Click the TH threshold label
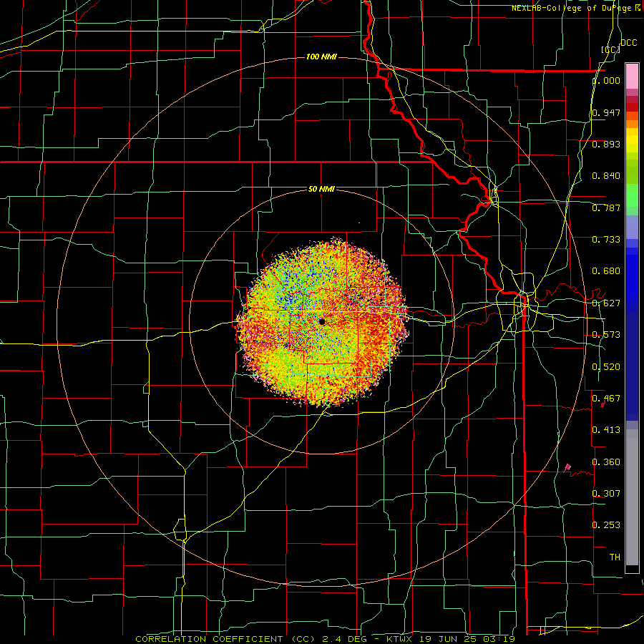The image size is (644, 644). 615,557
